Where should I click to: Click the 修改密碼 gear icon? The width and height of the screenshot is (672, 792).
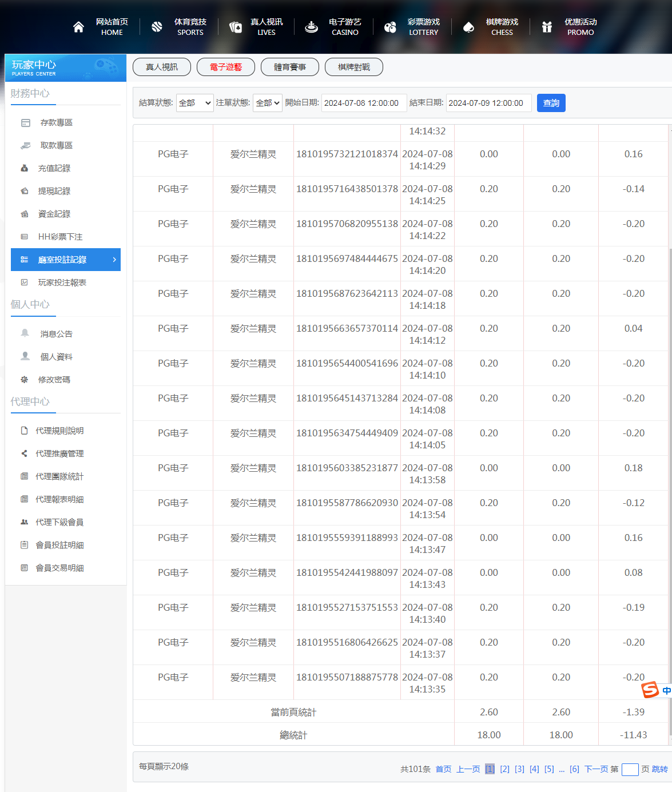(x=25, y=380)
